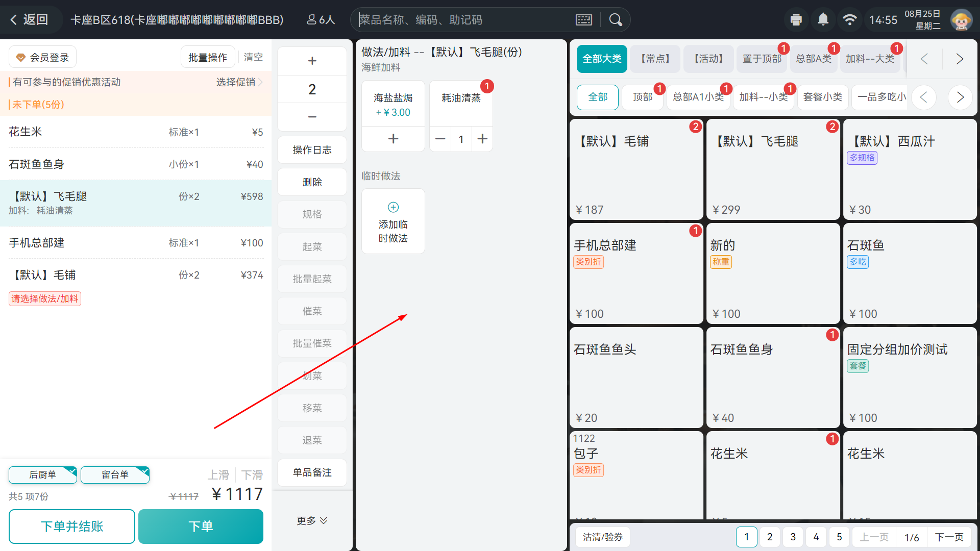980x551 pixels.
Task: Decrease selected dish quantity with minus button
Action: coord(312,117)
